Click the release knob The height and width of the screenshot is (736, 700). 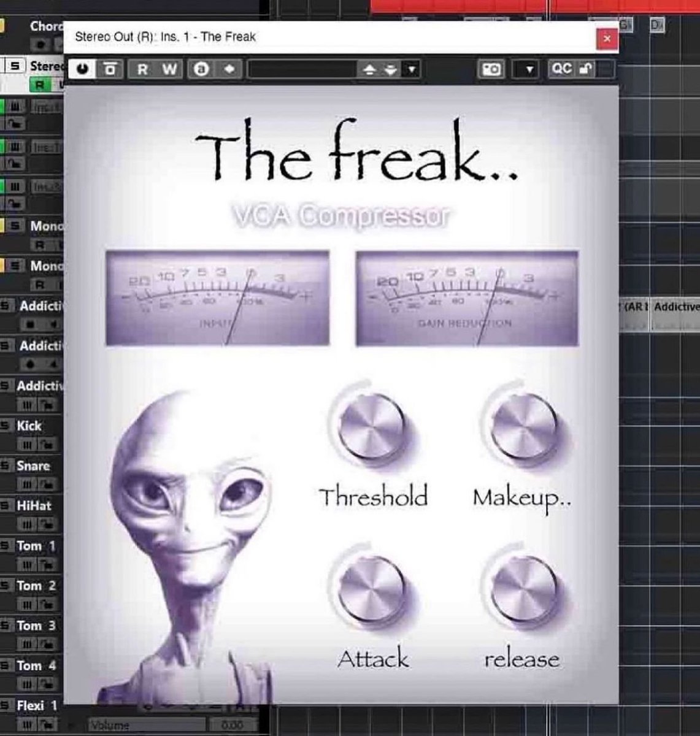coord(524,589)
